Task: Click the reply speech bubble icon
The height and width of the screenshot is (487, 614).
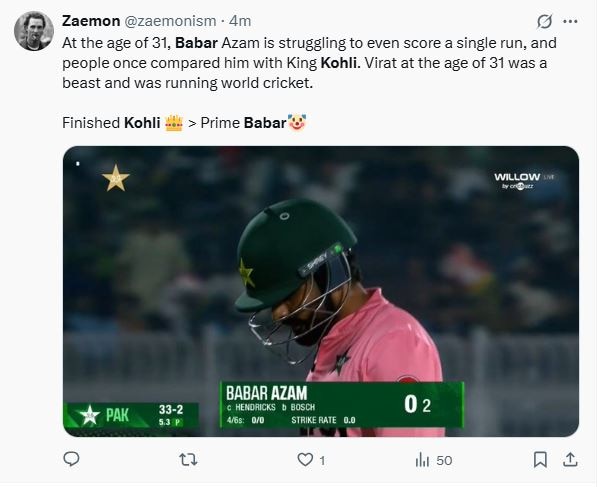Action: (x=71, y=460)
